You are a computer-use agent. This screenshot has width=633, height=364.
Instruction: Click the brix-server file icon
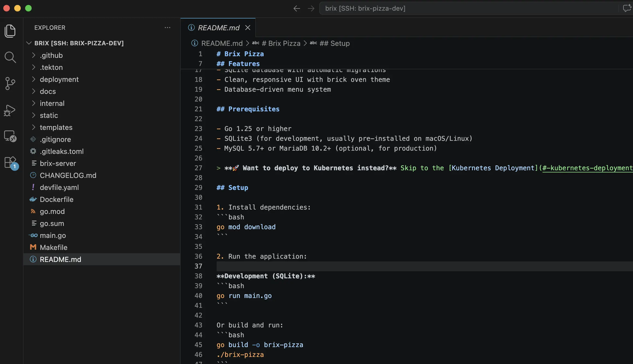34,163
